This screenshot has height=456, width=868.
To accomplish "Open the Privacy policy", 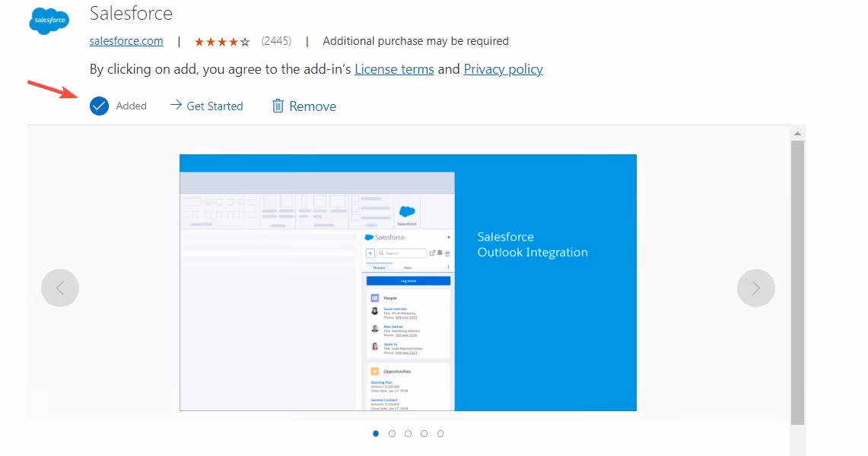I will 503,69.
